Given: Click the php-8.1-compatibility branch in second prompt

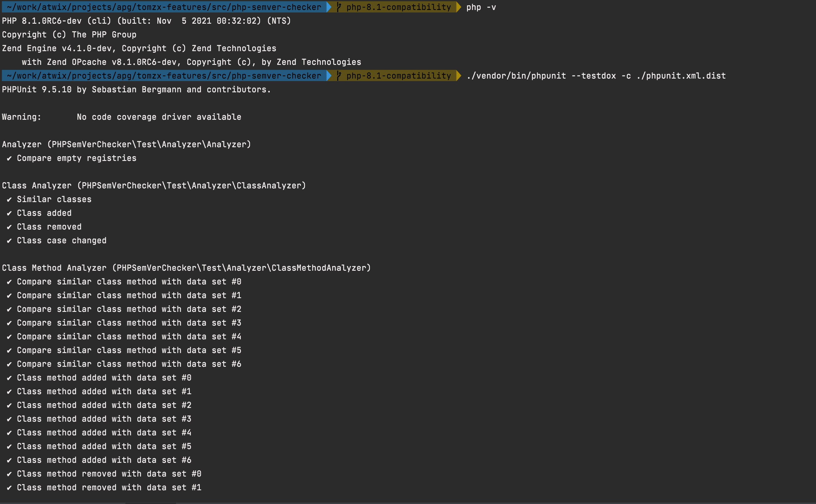Looking at the screenshot, I should pos(398,76).
